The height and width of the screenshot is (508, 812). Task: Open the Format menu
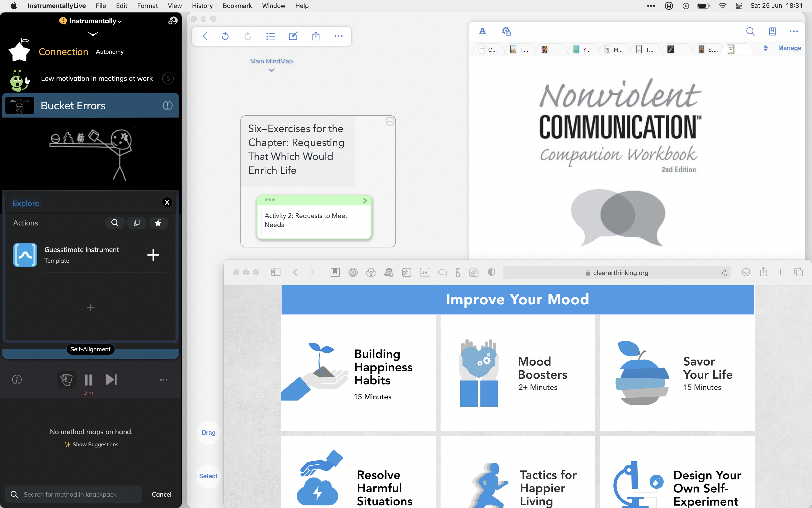(x=147, y=6)
